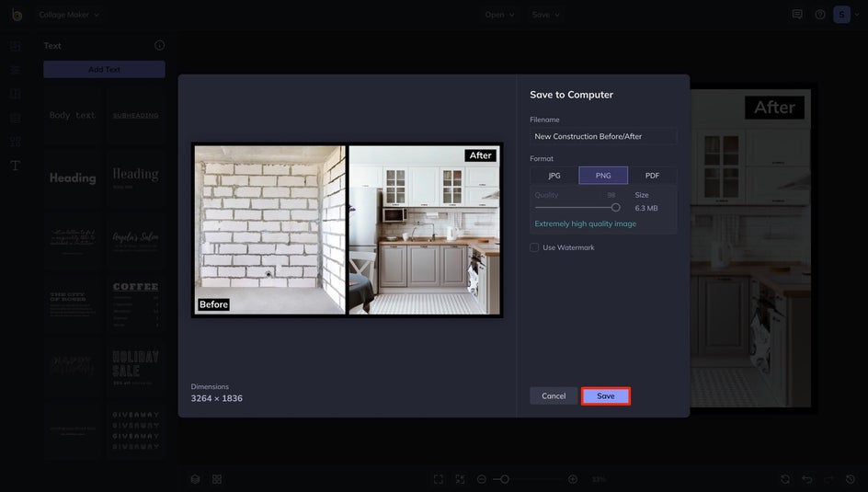Click the BeFunky logo icon
This screenshot has height=492, width=868.
pyautogui.click(x=17, y=15)
